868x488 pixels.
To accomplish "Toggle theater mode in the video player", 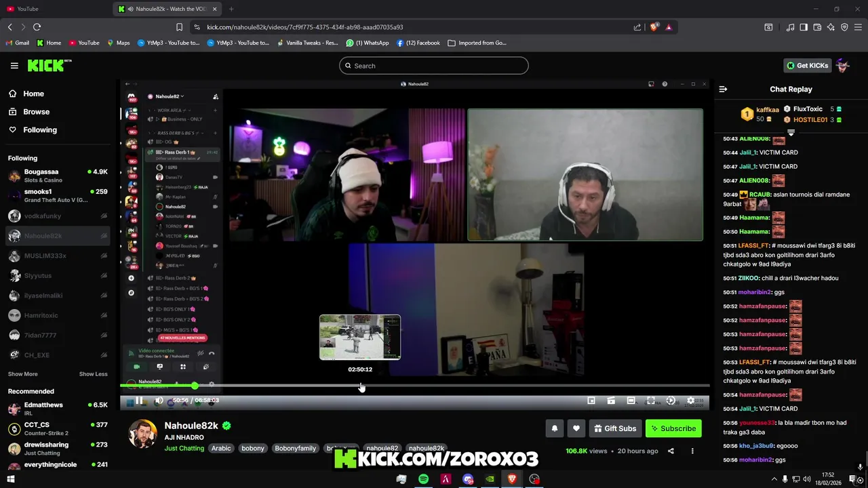I will click(x=631, y=401).
